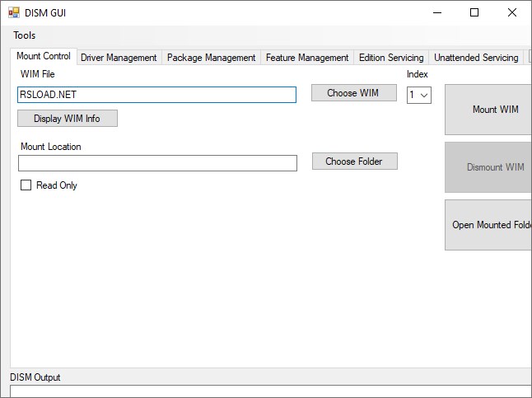Minimize the DISM GUI window
Viewport: 532px width, 398px height.
click(437, 13)
